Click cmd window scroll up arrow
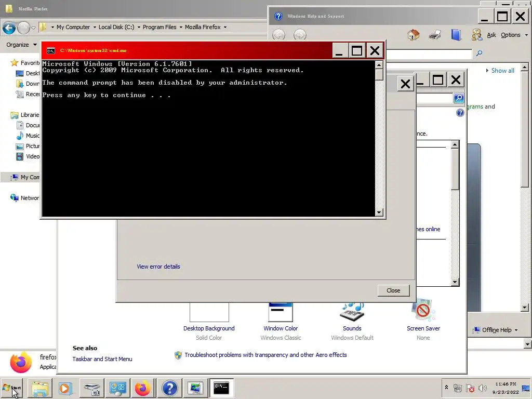The width and height of the screenshot is (532, 399). (379, 64)
